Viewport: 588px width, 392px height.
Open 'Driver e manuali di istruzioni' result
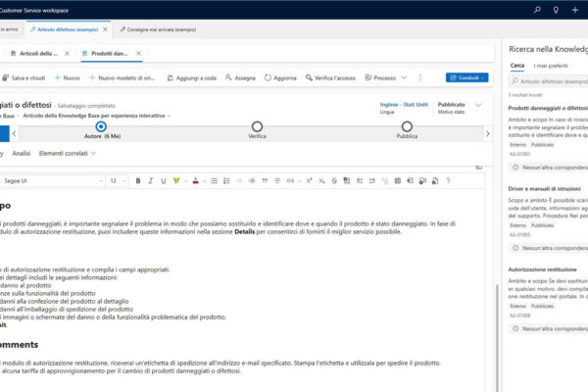(x=544, y=189)
